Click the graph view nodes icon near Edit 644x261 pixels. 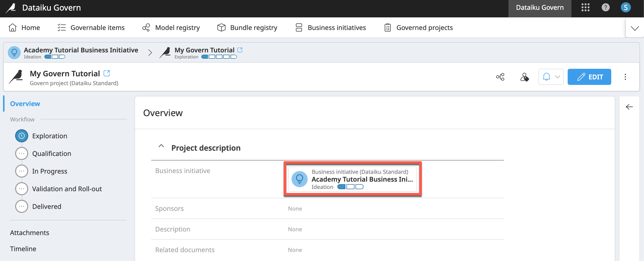click(500, 77)
